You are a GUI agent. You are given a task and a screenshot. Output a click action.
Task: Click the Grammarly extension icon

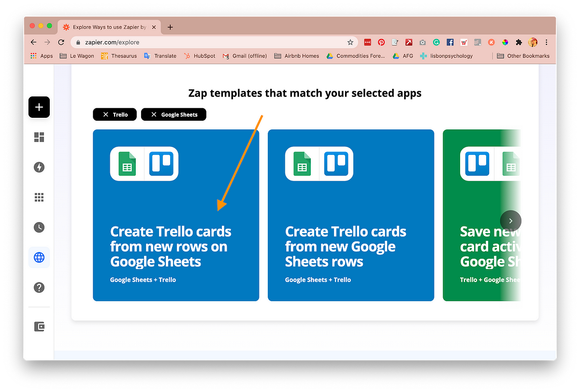(x=436, y=42)
